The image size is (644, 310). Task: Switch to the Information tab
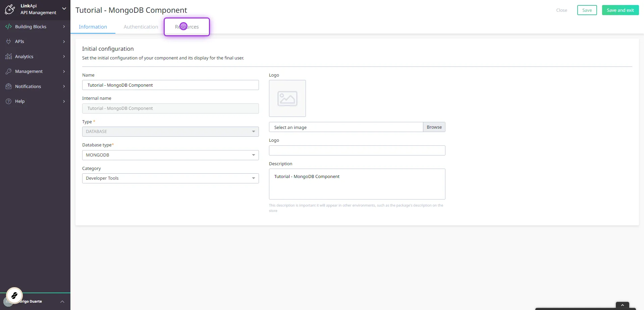click(x=93, y=27)
